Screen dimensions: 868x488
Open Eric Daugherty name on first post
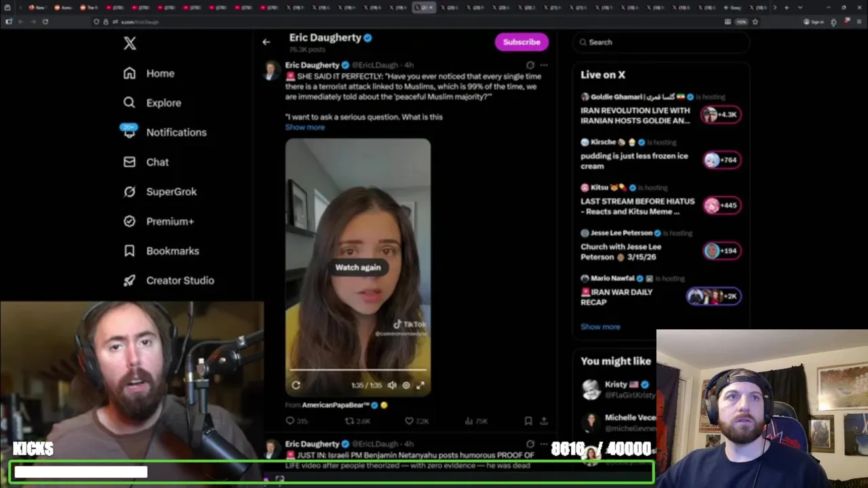[x=312, y=65]
